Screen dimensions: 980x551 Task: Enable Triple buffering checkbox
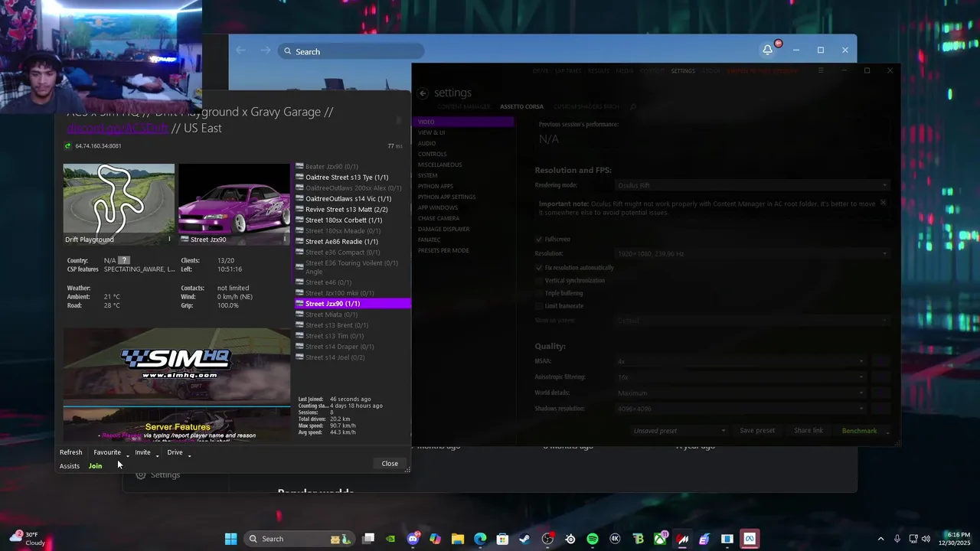(539, 293)
